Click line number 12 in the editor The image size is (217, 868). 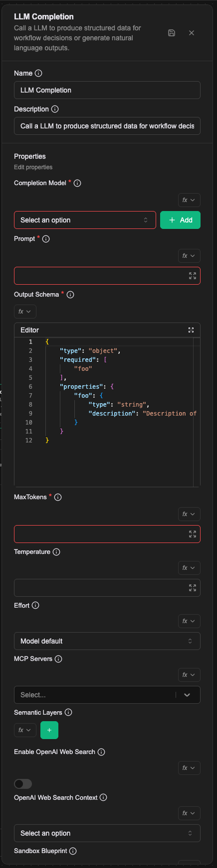point(29,440)
